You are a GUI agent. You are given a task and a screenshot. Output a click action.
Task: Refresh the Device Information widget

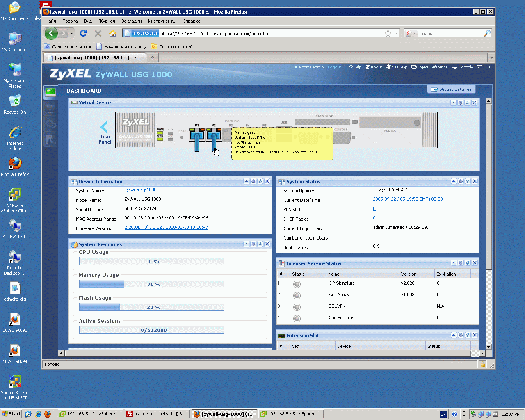click(x=260, y=181)
